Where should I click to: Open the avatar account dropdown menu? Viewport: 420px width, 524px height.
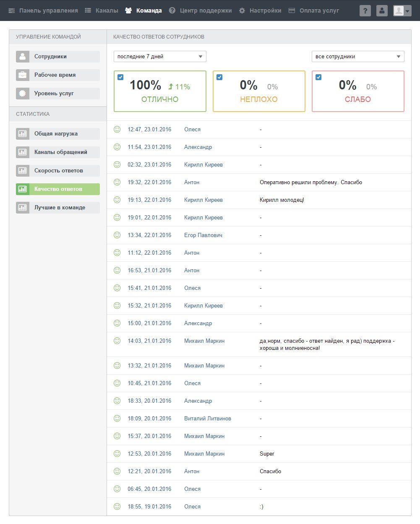pyautogui.click(x=402, y=11)
